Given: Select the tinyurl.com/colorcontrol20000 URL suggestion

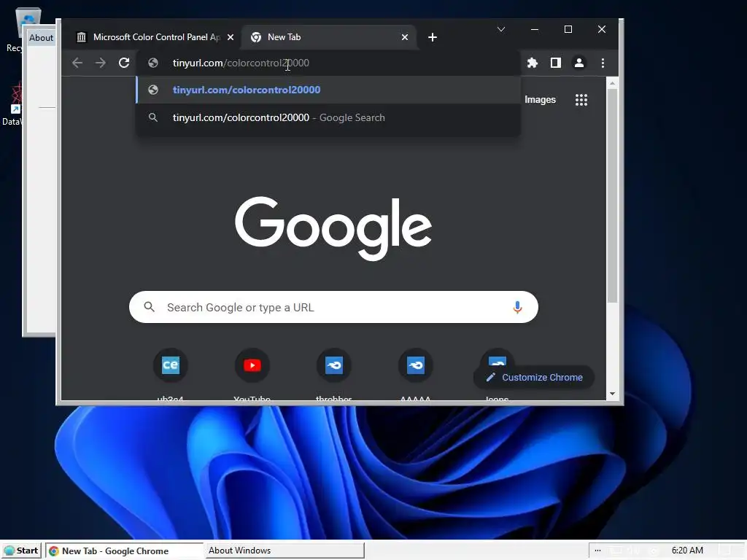Looking at the screenshot, I should (328, 90).
